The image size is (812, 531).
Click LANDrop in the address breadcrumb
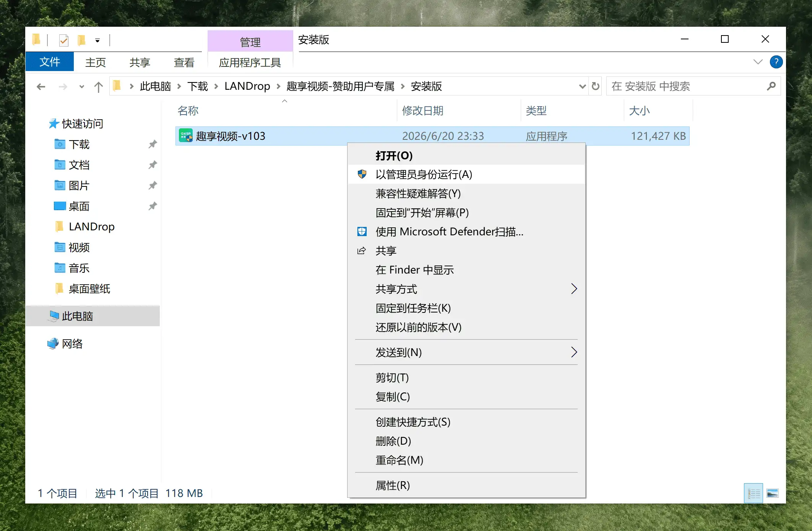[247, 86]
